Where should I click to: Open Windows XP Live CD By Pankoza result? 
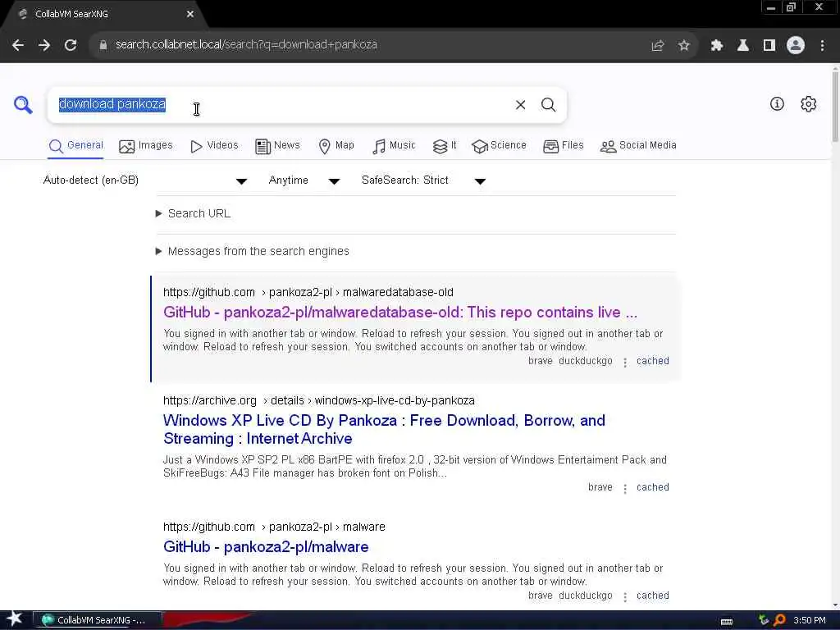384,430
